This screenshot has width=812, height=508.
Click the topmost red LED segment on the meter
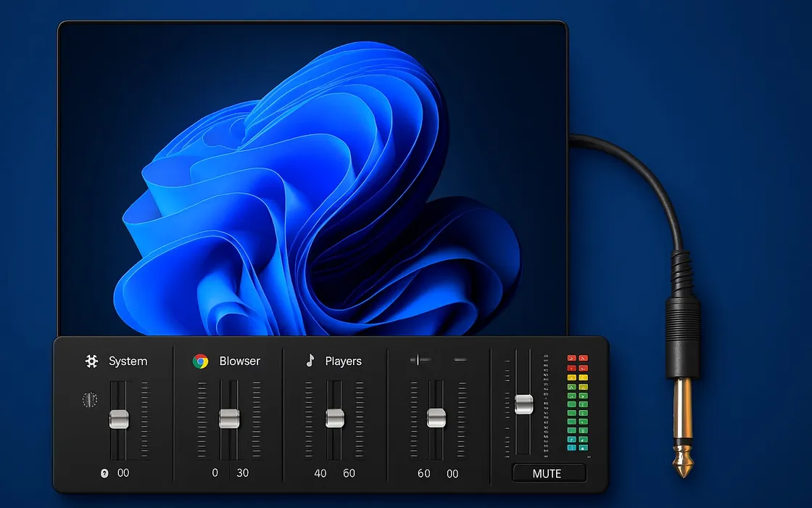[572, 357]
